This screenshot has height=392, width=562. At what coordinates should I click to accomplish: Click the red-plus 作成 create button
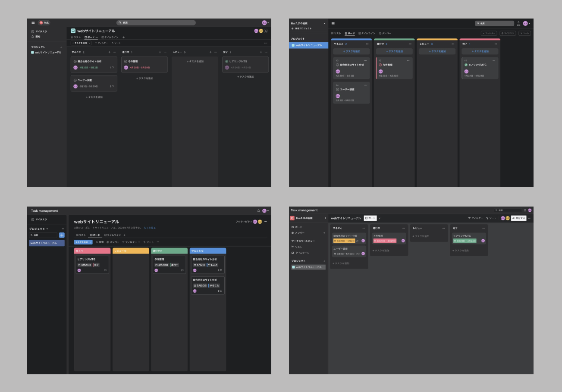click(44, 23)
